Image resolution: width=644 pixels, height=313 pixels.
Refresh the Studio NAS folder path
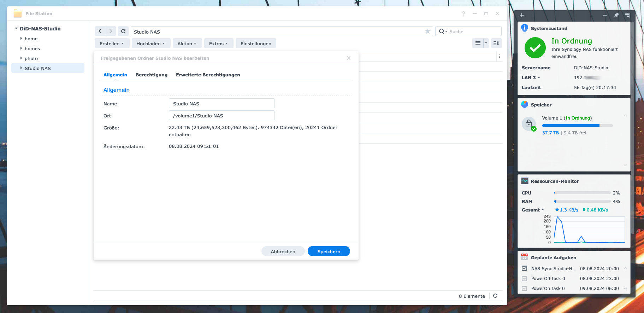click(x=123, y=31)
